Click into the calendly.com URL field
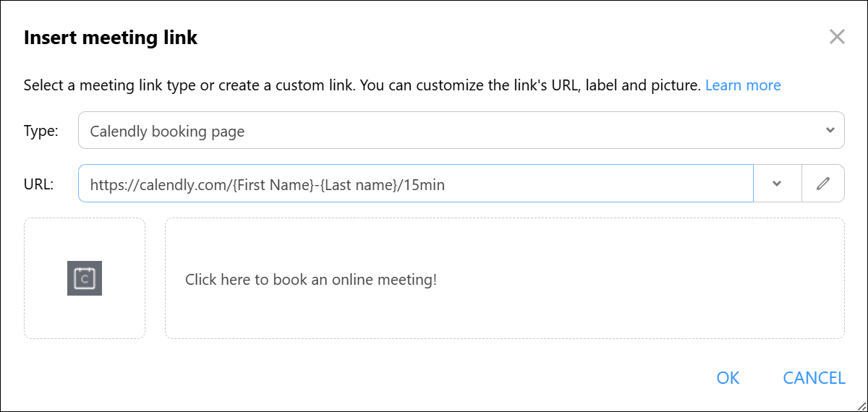868x412 pixels. pyautogui.click(x=416, y=184)
